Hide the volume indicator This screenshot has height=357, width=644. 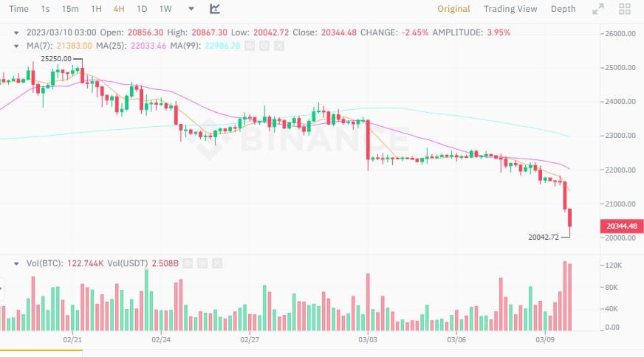coord(187,263)
